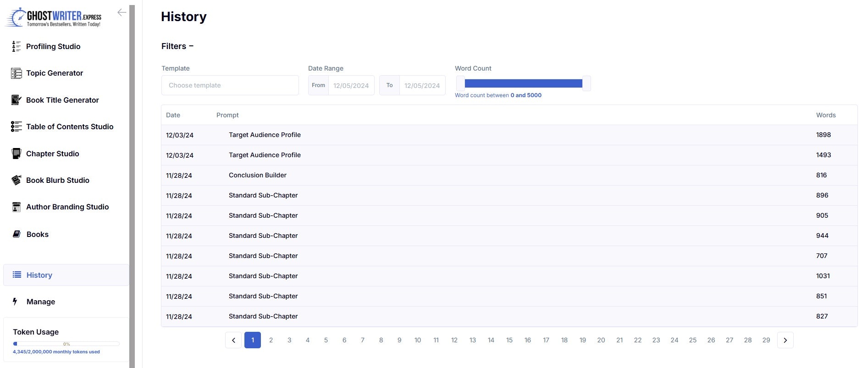This screenshot has width=868, height=368.
Task: Open Standard Sub-Chapter row with 1031 words
Action: point(509,276)
